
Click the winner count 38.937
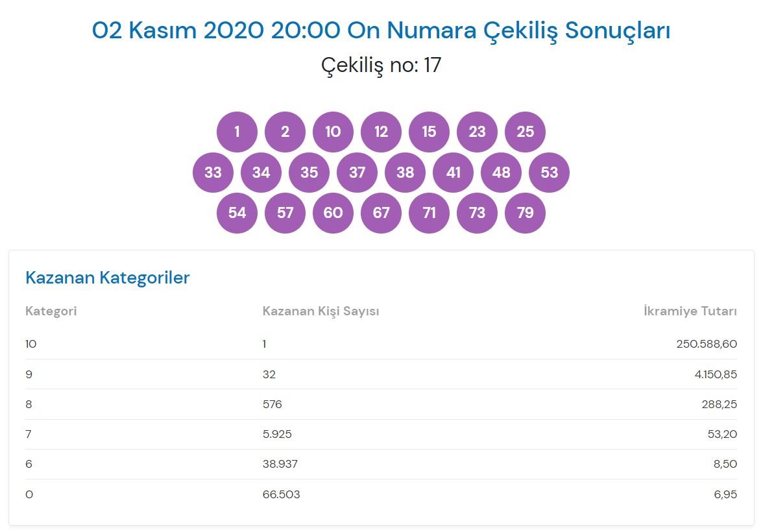(280, 464)
